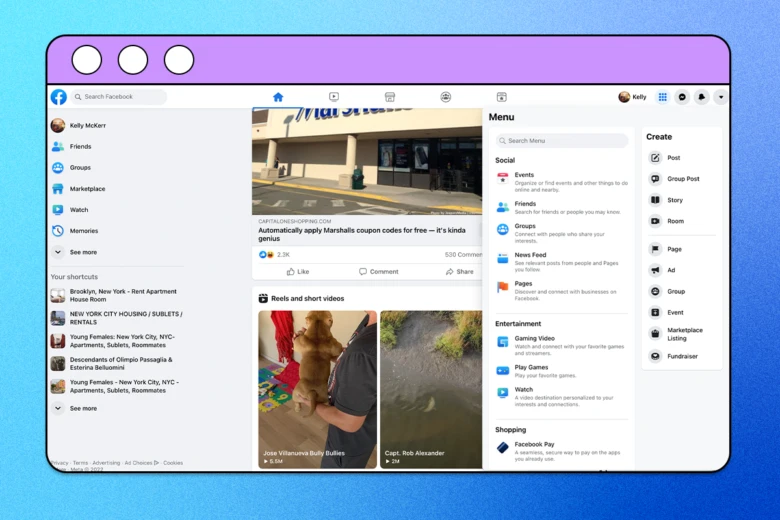Create a Group from Create panel
This screenshot has width=780, height=520.
tap(667, 291)
